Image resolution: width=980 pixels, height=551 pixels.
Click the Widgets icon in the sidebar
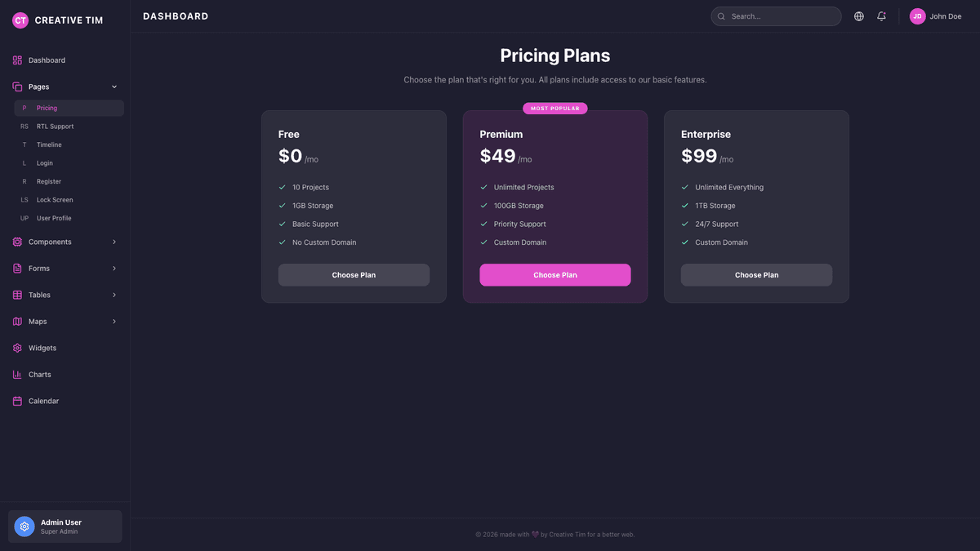(17, 348)
